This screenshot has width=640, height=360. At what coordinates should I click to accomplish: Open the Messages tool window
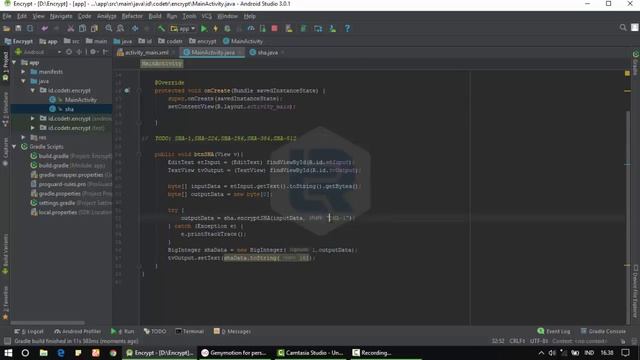point(232,331)
